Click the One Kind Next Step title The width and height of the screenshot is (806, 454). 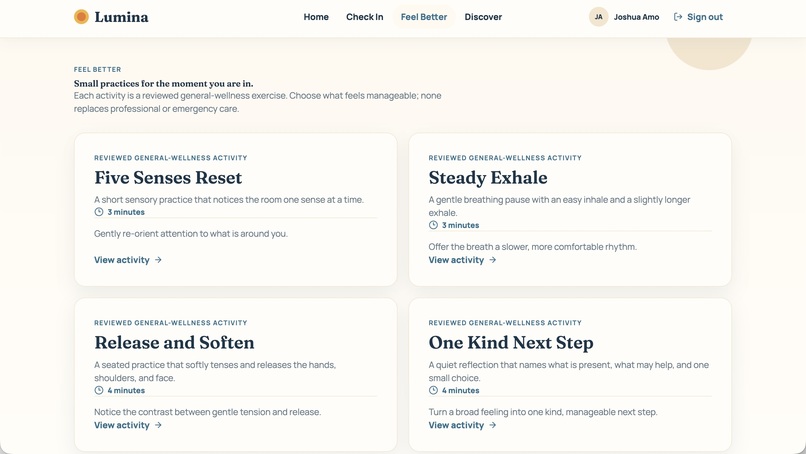click(x=511, y=342)
